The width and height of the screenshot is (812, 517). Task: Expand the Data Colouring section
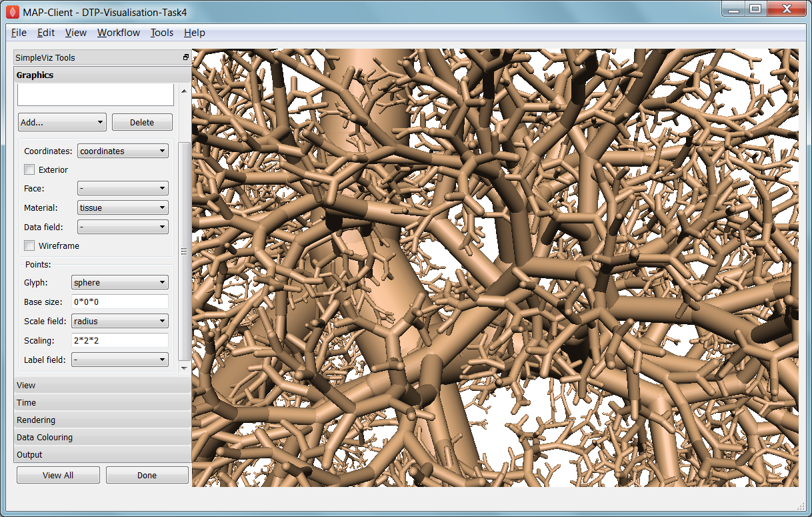click(x=103, y=437)
